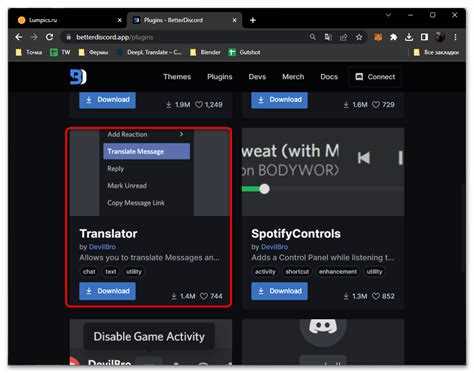This screenshot has width=474, height=373.
Task: Open the Gutshot bookmark
Action: coord(245,52)
